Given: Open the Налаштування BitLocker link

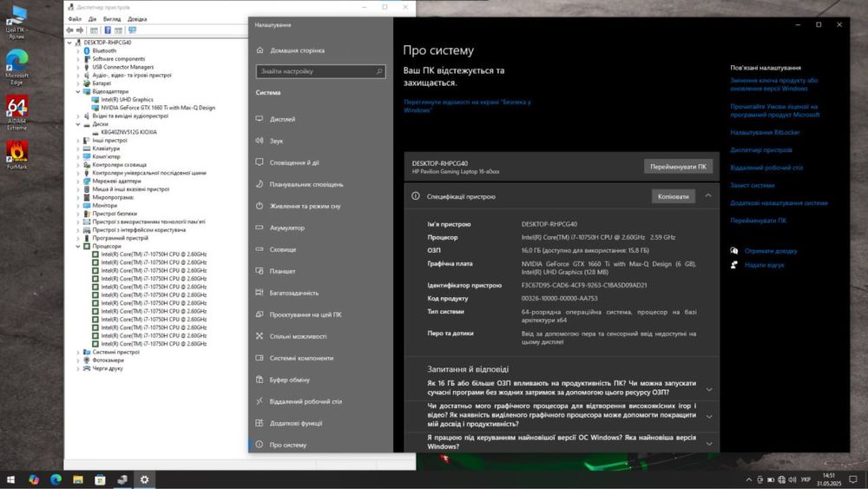Looking at the screenshot, I should (765, 132).
